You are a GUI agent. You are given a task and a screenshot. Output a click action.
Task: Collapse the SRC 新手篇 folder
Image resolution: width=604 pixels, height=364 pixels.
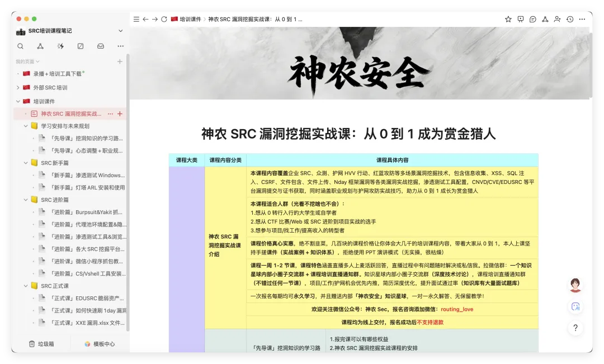click(26, 163)
